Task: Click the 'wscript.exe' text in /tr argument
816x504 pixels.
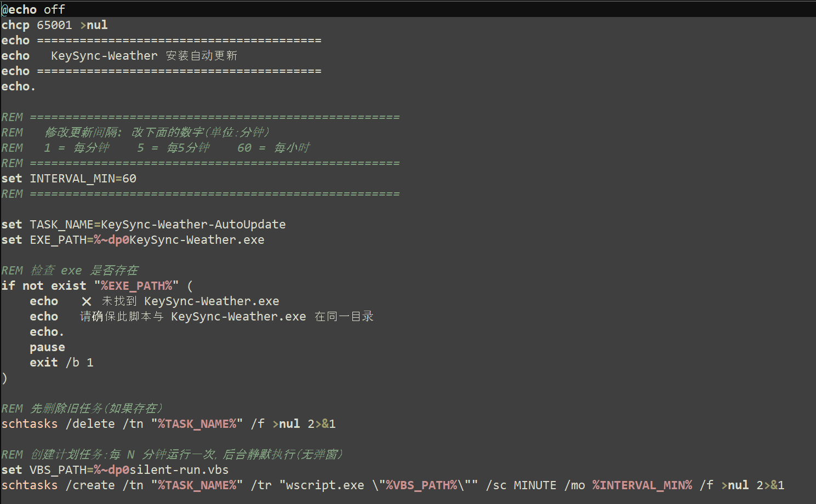Action: [325, 485]
